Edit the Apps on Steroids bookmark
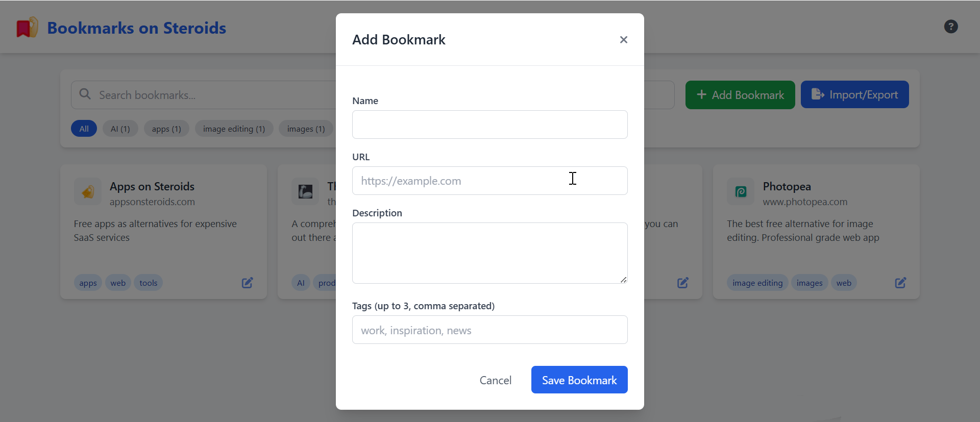This screenshot has height=422, width=980. (x=247, y=283)
